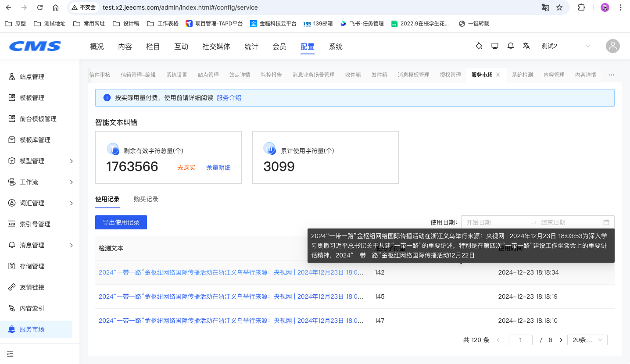Click the theme paint bucket icon
Viewport: 630px width, 364px height.
click(x=479, y=46)
